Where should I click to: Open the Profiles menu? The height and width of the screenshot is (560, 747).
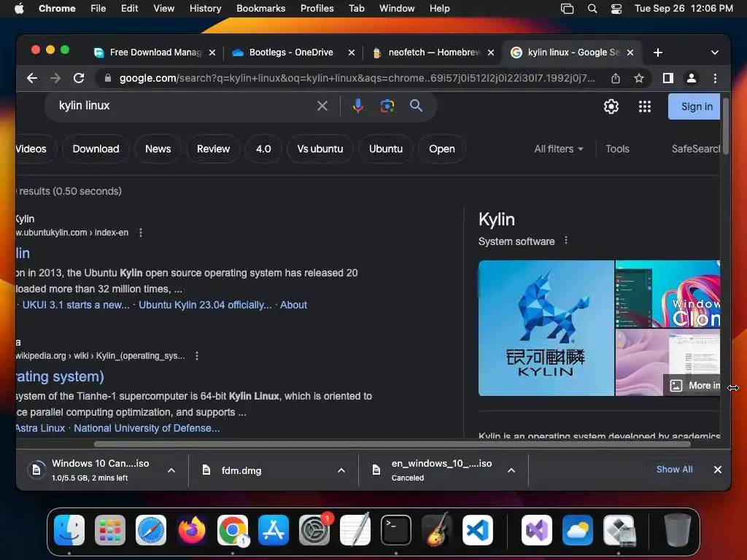[x=317, y=9]
